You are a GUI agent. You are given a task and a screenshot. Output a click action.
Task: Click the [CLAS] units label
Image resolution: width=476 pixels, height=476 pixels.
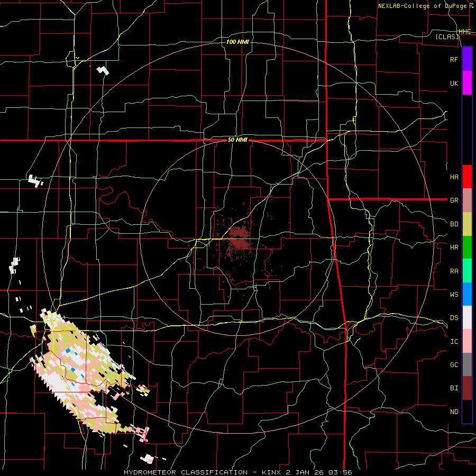pyautogui.click(x=447, y=36)
